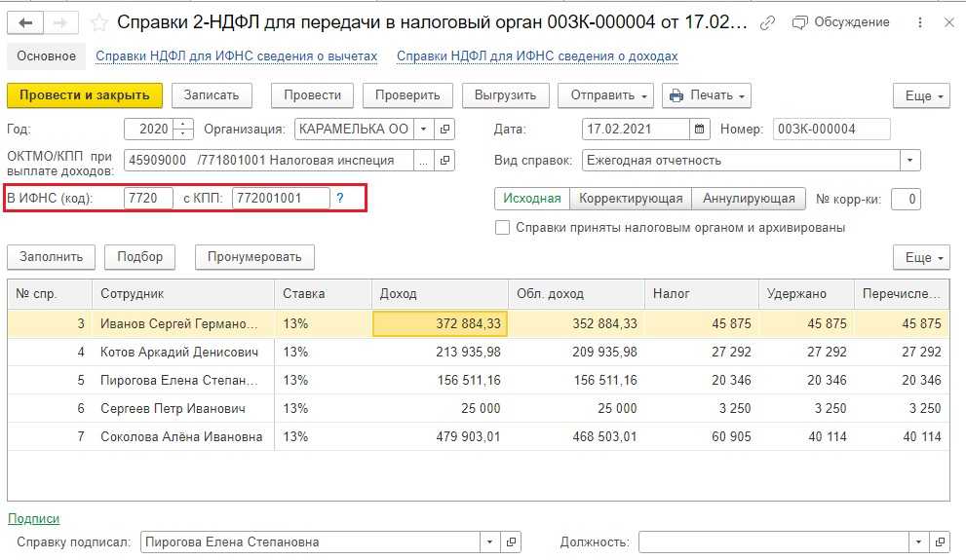Click the Налог column header
This screenshot has height=560, width=966.
coord(701,294)
